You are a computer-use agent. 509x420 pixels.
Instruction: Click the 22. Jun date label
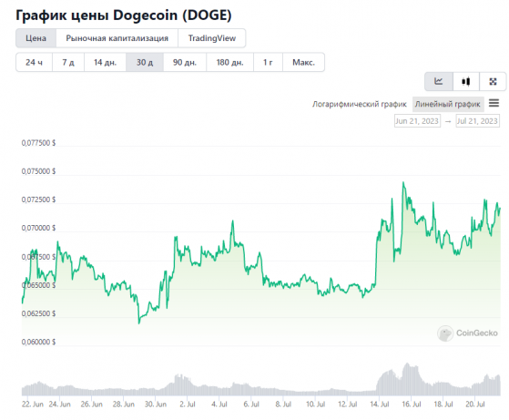(x=33, y=405)
